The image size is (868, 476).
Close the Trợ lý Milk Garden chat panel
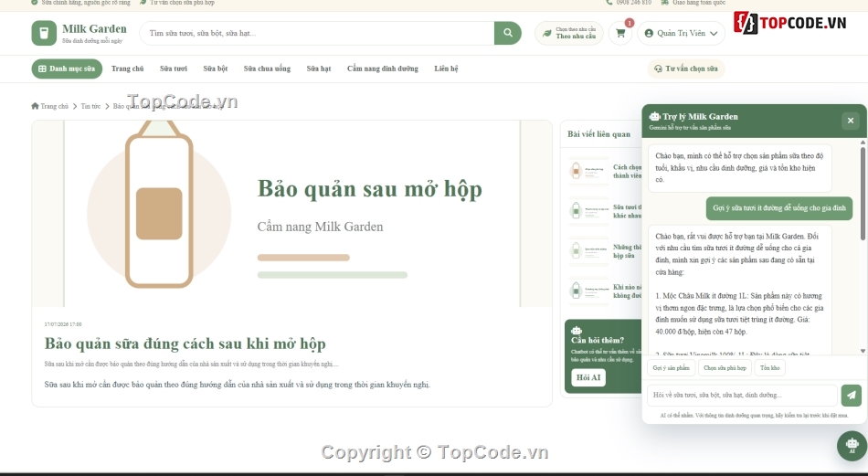tap(851, 120)
